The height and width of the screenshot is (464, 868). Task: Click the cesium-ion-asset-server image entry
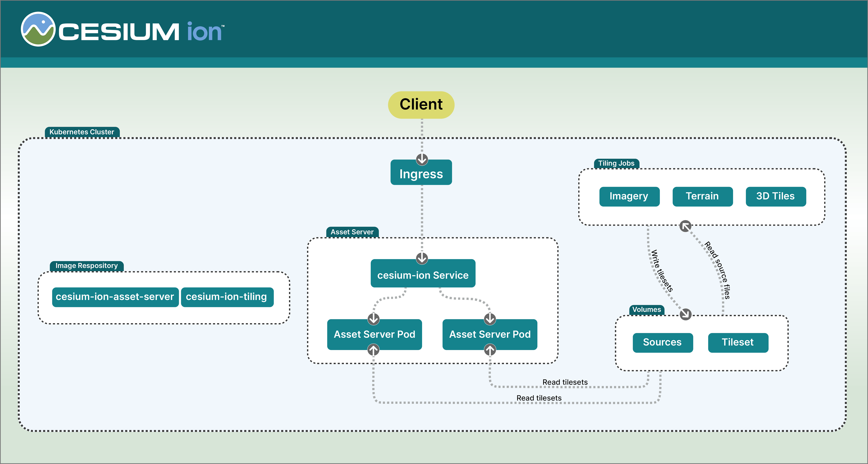115,297
